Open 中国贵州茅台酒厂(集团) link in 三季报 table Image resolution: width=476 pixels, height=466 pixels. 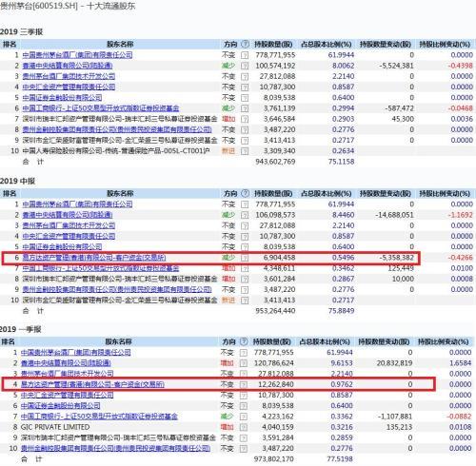[x=77, y=55]
